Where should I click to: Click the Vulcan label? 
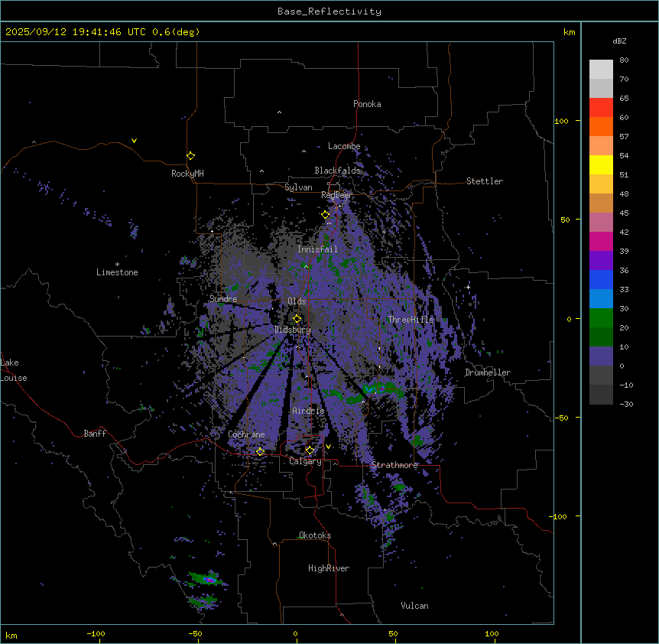pyautogui.click(x=414, y=606)
